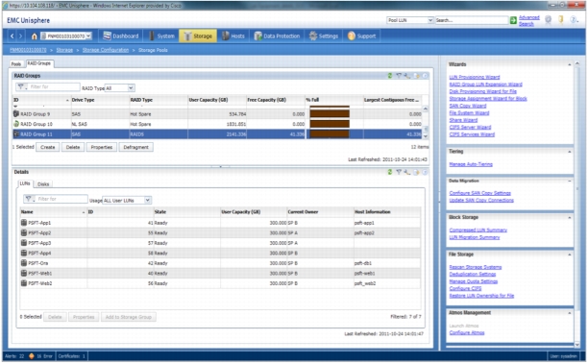Click the Delete button under RAID Groups

[x=73, y=147]
